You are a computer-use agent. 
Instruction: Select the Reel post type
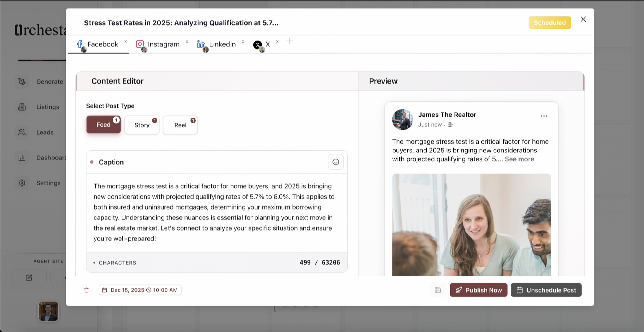(180, 125)
